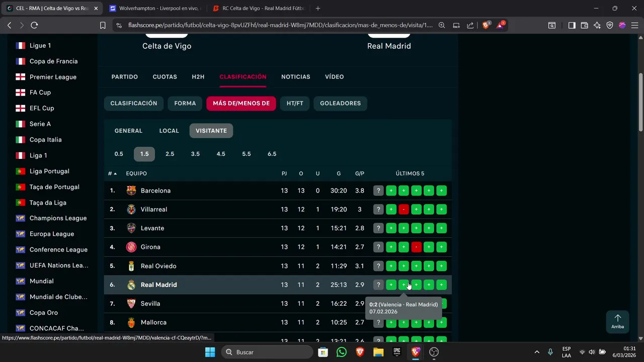Click the FORMA sub-tab button
Screen dimensions: 644x362
(185, 103)
